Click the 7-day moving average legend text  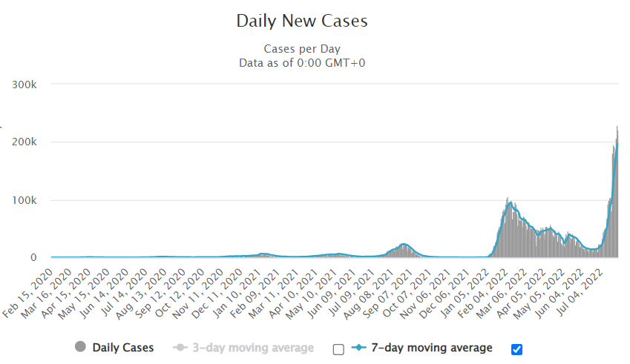pyautogui.click(x=432, y=347)
